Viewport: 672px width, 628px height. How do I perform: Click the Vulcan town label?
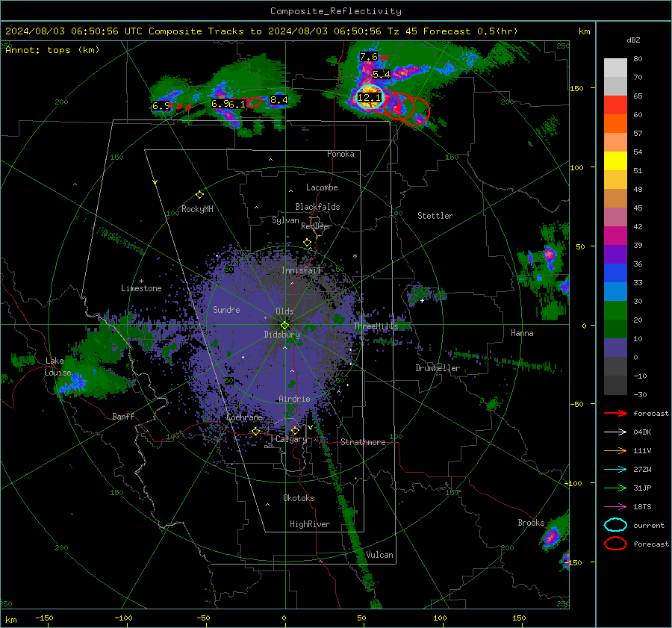click(379, 555)
